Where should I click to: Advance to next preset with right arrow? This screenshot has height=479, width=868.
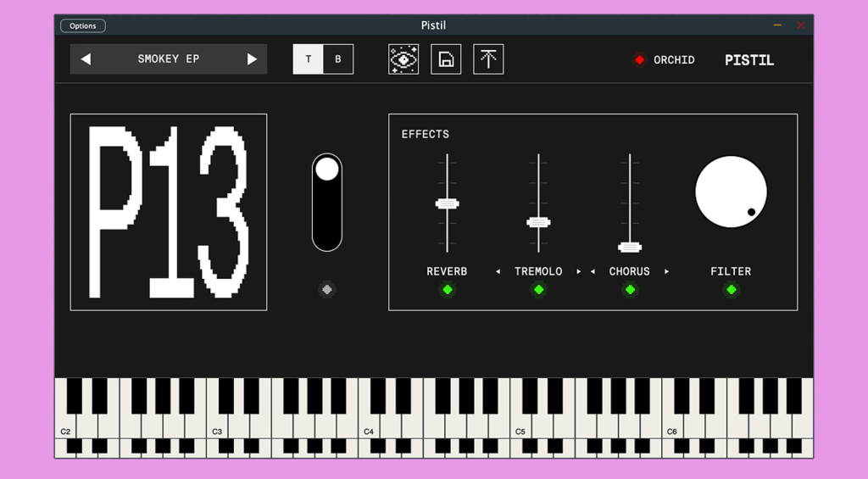(252, 59)
